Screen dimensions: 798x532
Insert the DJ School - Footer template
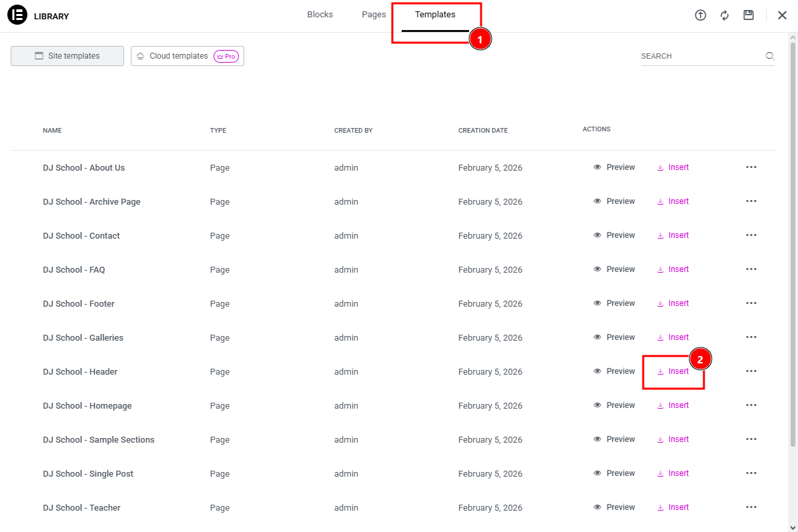[673, 303]
